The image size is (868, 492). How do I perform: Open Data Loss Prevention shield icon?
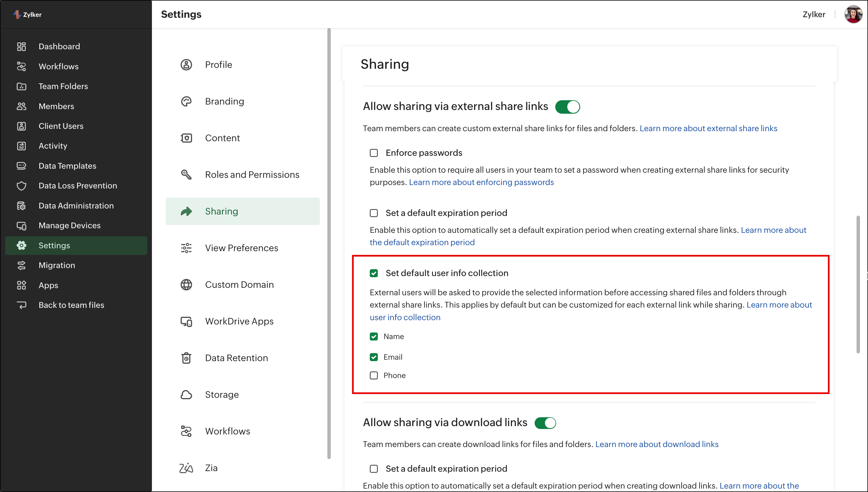[21, 186]
